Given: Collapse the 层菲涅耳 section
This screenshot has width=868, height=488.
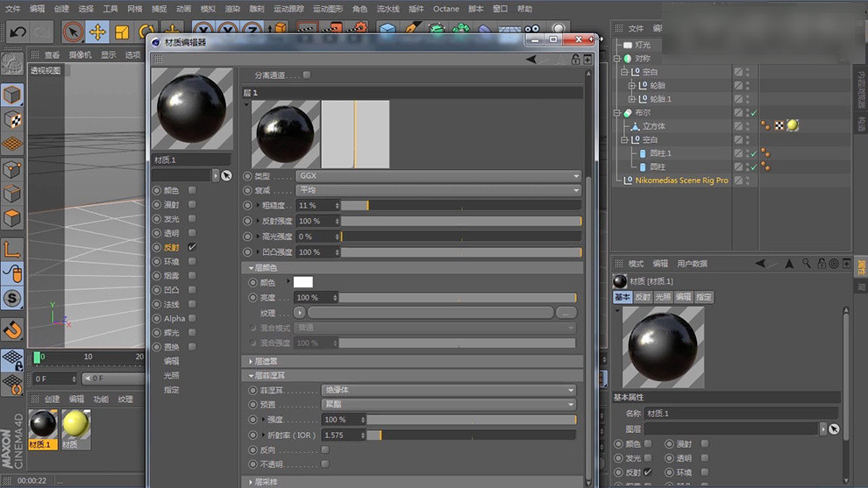Looking at the screenshot, I should click(x=251, y=376).
